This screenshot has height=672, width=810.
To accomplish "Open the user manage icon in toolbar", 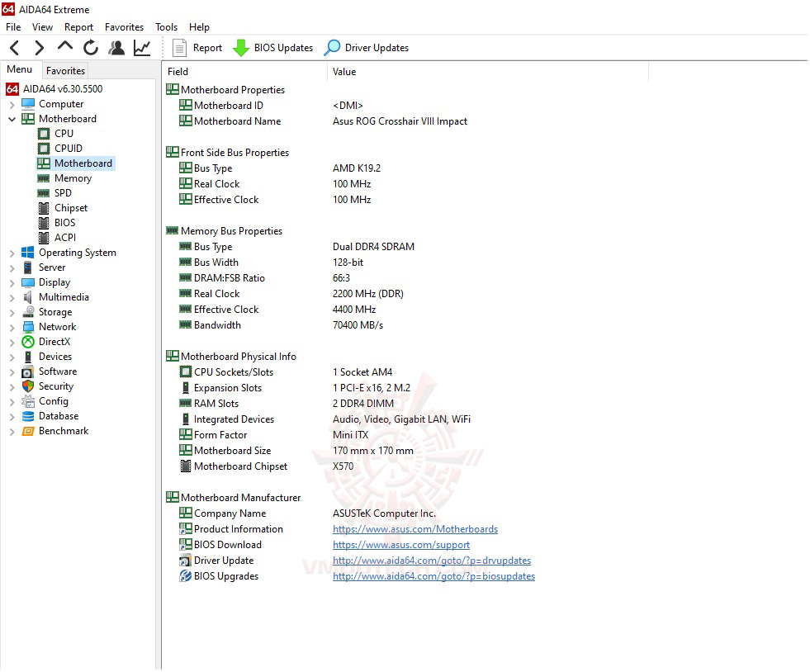I will 116,48.
